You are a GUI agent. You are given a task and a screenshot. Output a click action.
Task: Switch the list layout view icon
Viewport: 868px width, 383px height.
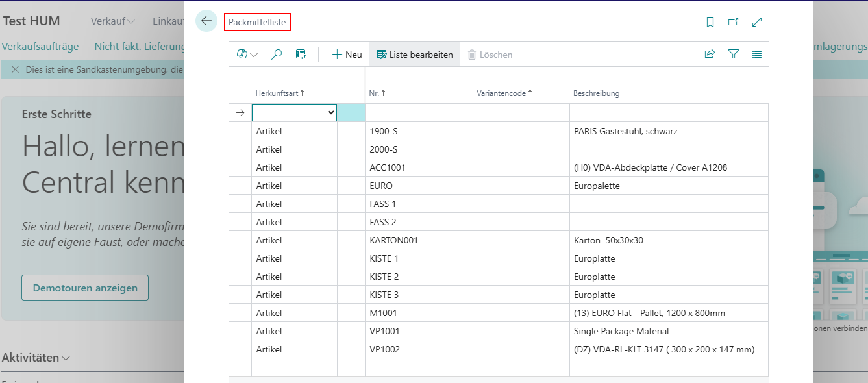coord(757,55)
